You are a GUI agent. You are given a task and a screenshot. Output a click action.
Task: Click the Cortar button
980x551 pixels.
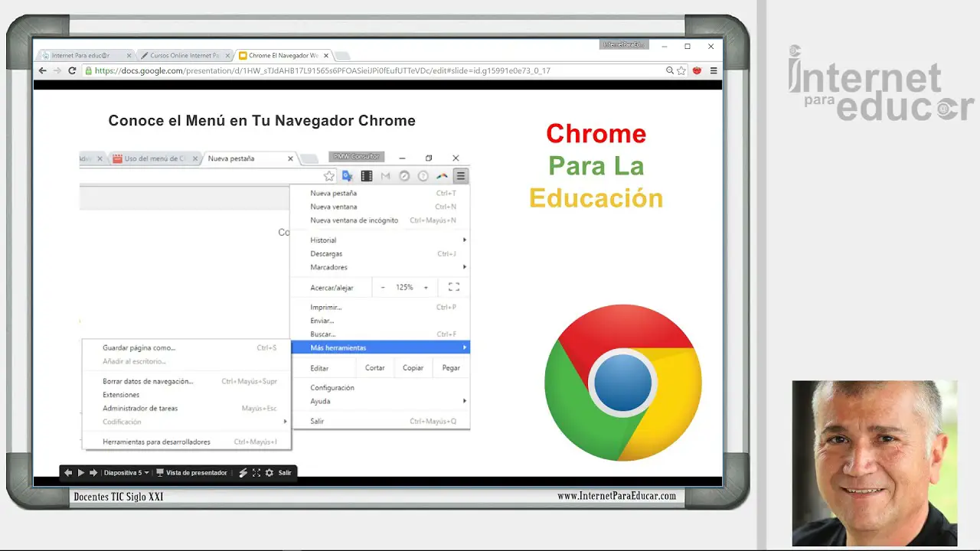(374, 368)
